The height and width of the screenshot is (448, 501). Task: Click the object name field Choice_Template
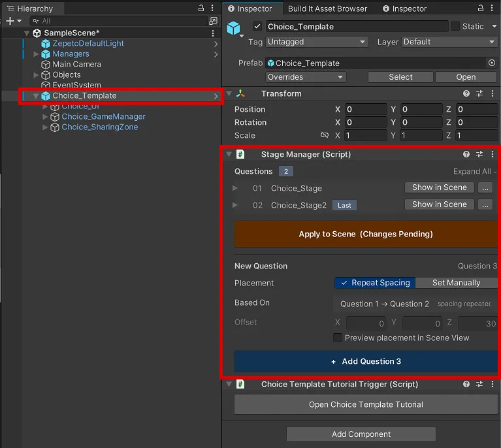pyautogui.click(x=357, y=27)
